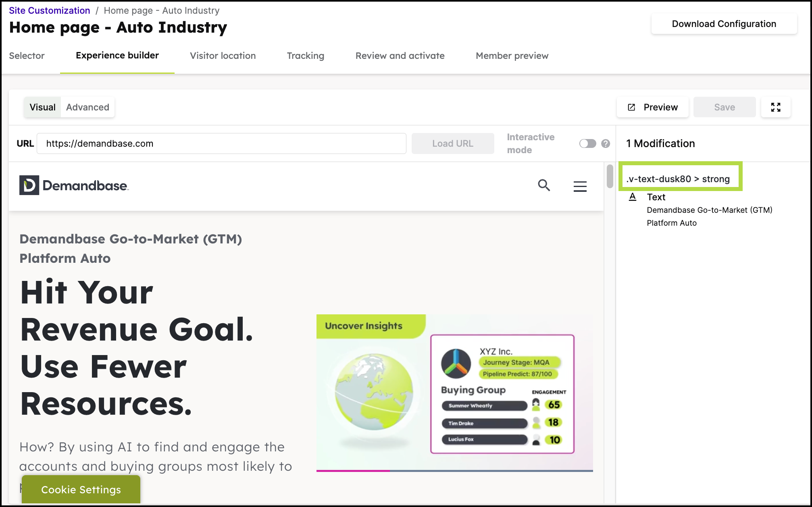The width and height of the screenshot is (812, 507).
Task: Click the Save button
Action: [x=725, y=107]
